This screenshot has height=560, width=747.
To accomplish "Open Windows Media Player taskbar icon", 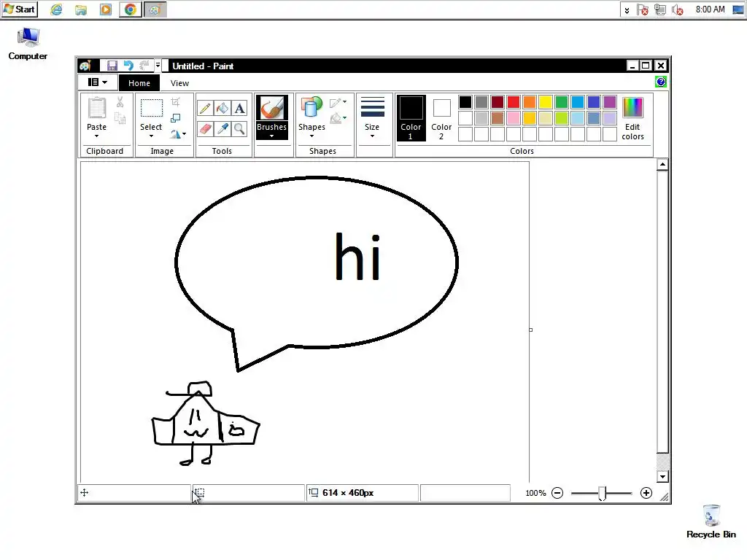I will point(106,9).
